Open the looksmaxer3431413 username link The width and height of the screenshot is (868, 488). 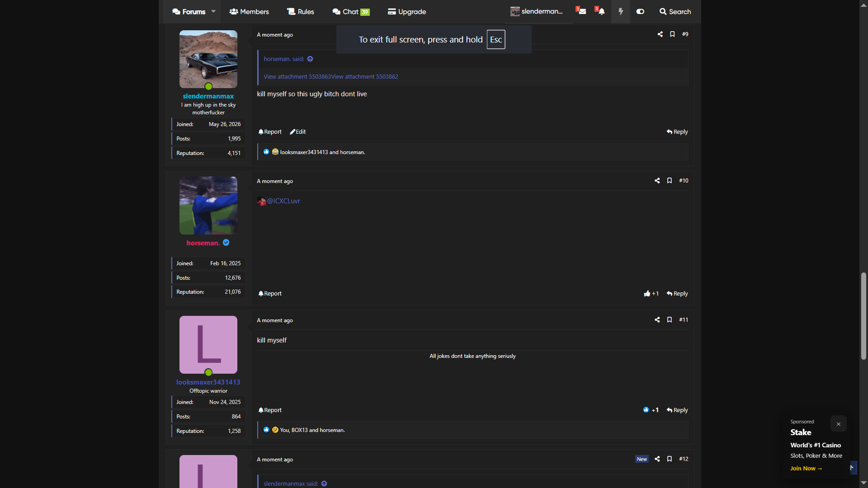tap(208, 382)
